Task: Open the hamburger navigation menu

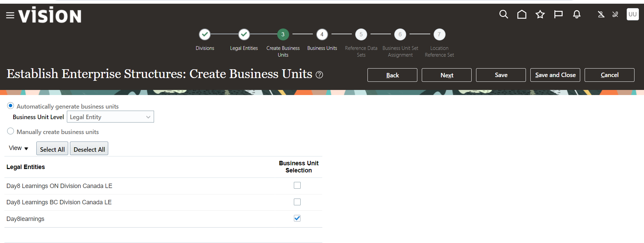Action: click(10, 15)
